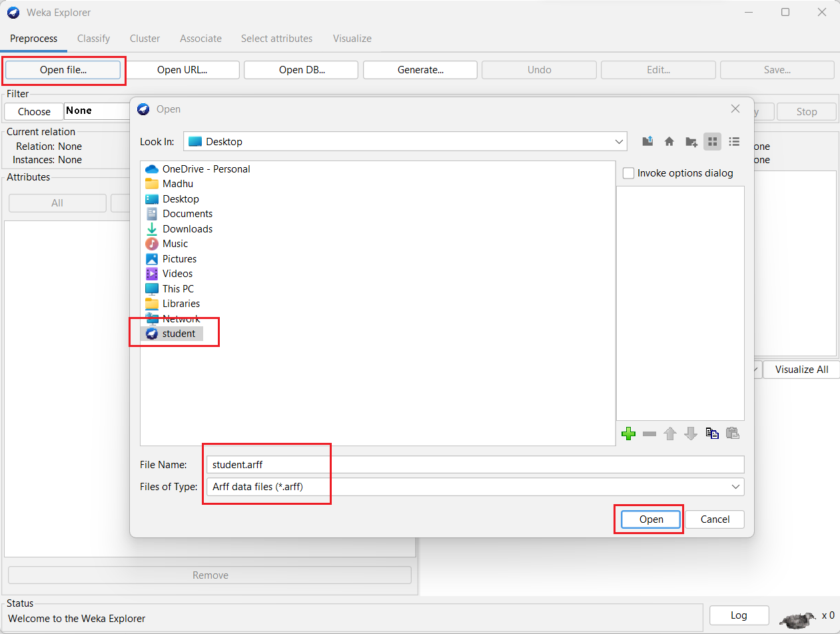The width and height of the screenshot is (840, 634).
Task: Click the attributes All button
Action: [57, 203]
